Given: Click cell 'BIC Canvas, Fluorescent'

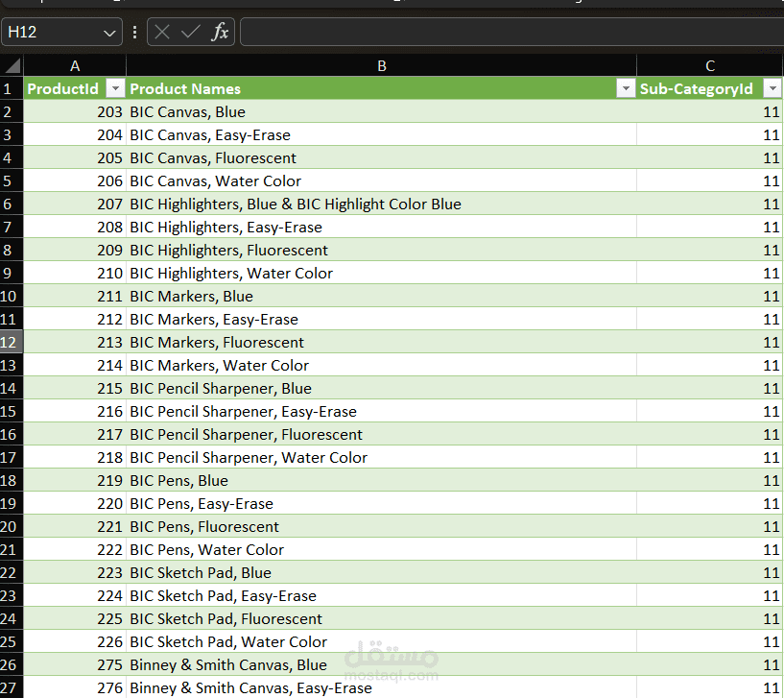Looking at the screenshot, I should [x=382, y=158].
